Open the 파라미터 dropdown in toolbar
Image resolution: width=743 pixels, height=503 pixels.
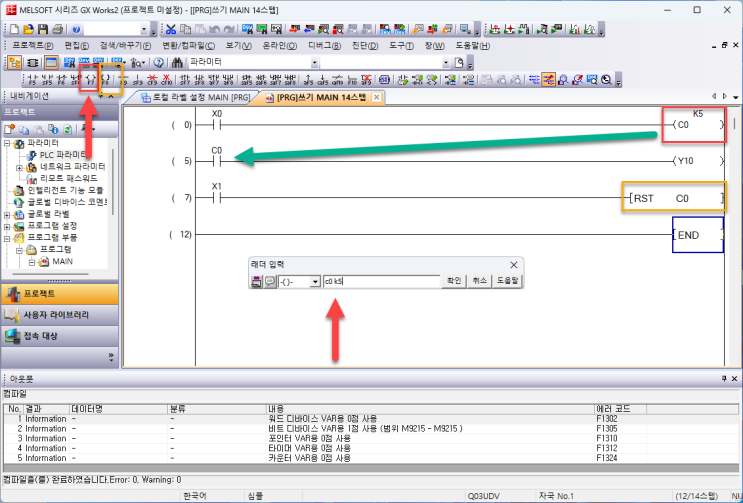(x=314, y=63)
